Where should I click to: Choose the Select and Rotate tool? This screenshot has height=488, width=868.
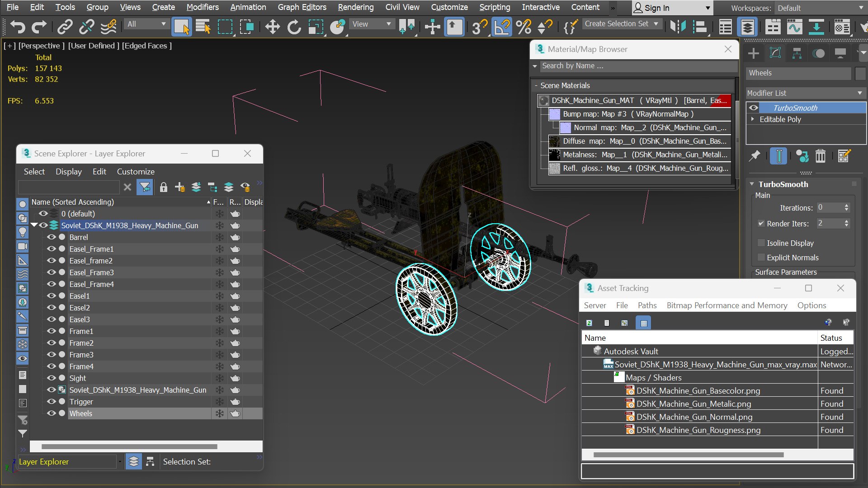click(294, 27)
